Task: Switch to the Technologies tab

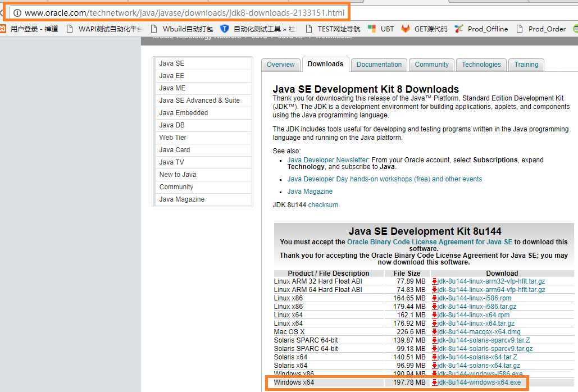Action: (481, 65)
